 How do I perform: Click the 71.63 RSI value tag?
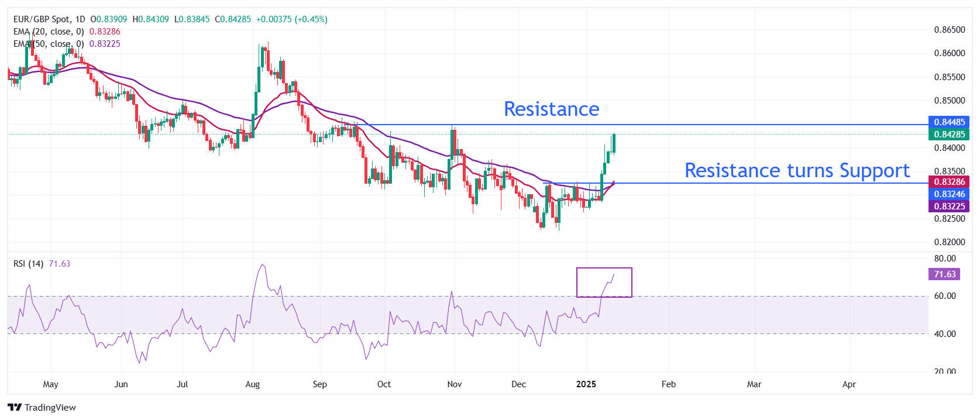[944, 274]
